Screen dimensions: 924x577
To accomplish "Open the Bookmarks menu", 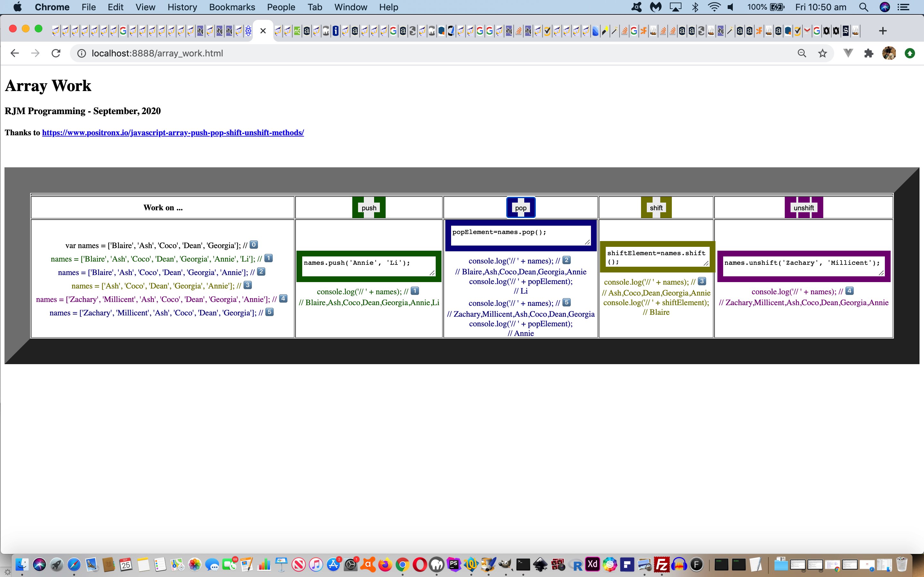I will (x=232, y=7).
